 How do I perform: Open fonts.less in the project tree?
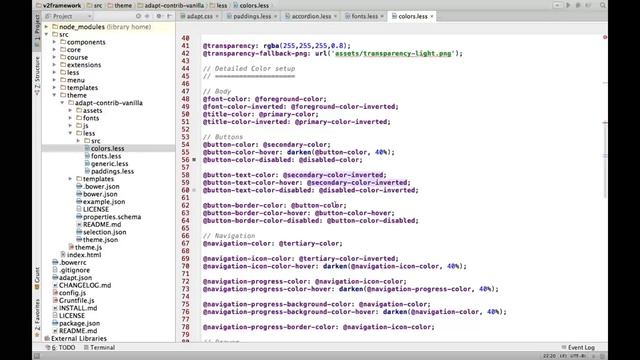pyautogui.click(x=106, y=156)
